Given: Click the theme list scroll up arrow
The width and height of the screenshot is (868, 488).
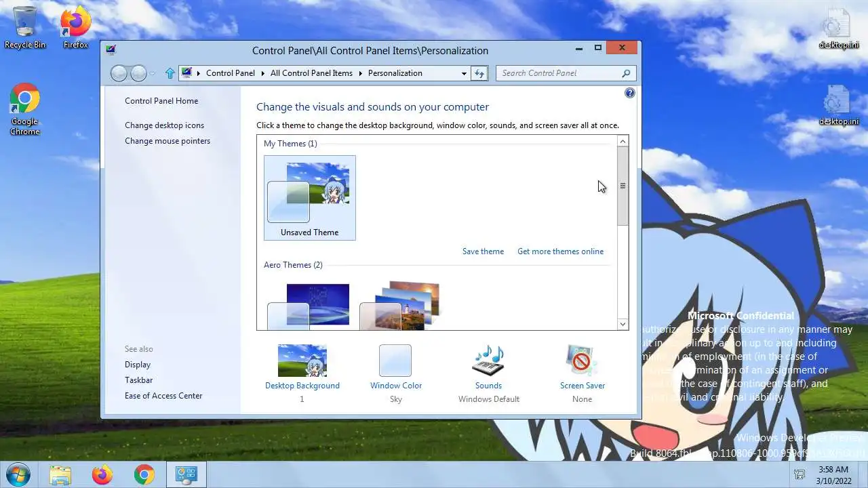Looking at the screenshot, I should (x=623, y=141).
